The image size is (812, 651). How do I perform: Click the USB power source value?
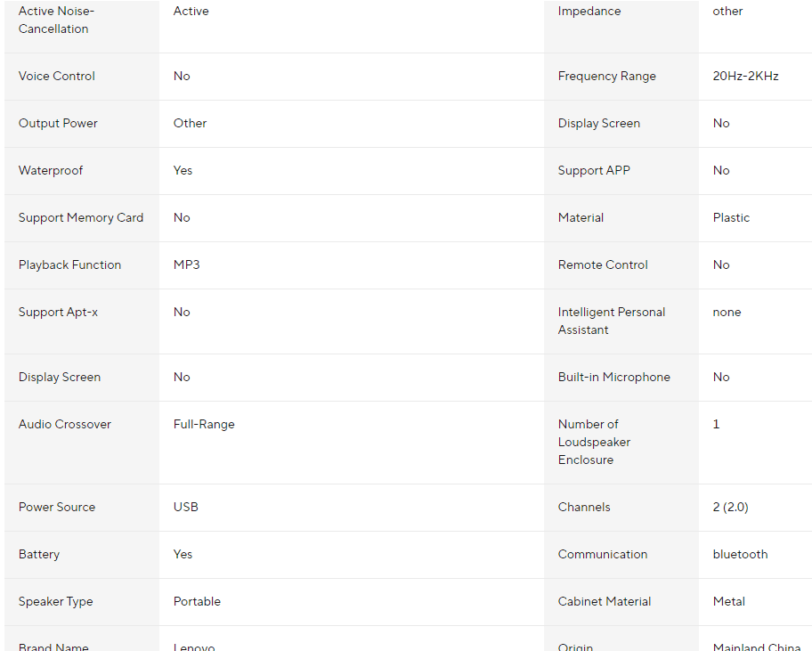click(x=185, y=507)
